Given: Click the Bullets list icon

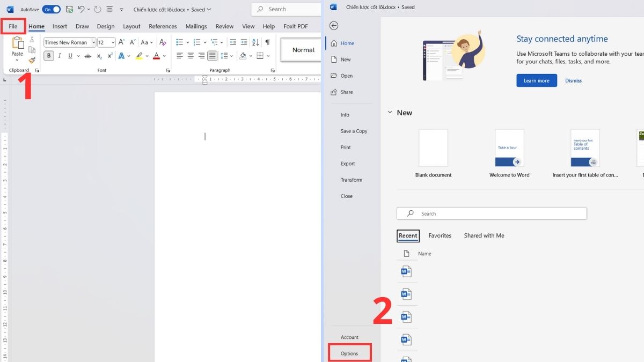Looking at the screenshot, I should [x=179, y=42].
